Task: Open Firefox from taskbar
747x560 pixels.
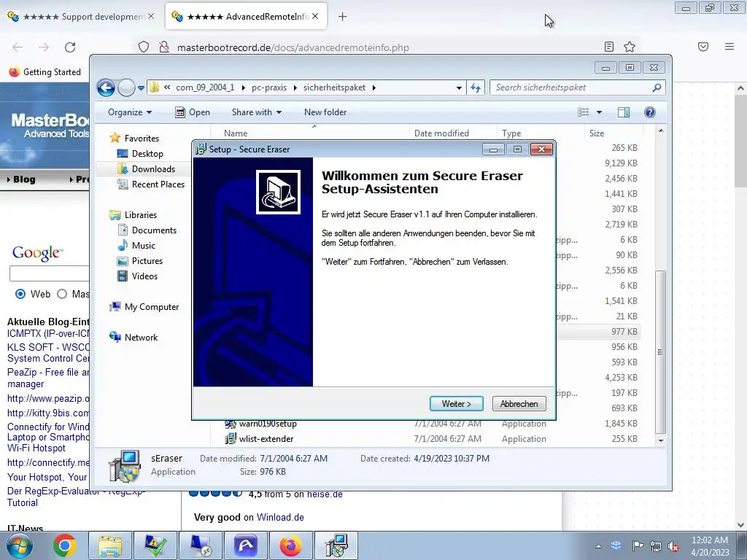Action: (290, 545)
